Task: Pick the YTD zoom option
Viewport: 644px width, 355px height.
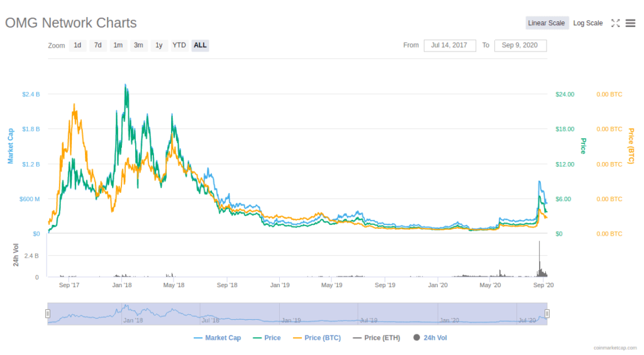Action: pos(179,45)
